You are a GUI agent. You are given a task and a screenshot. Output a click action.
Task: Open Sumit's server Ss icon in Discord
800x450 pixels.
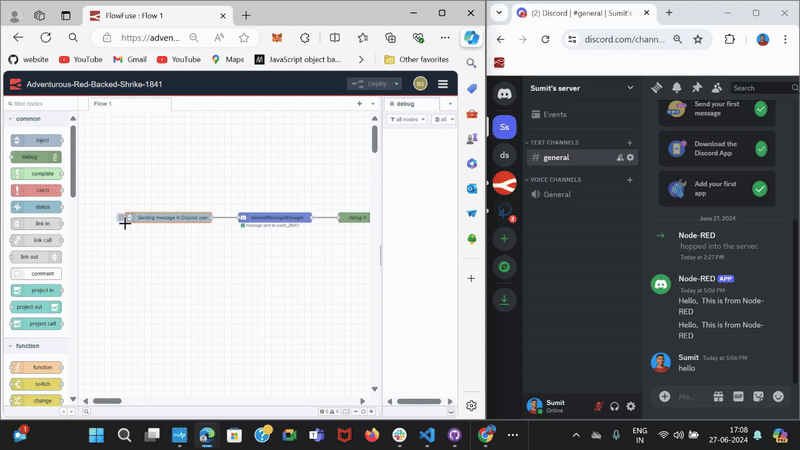coord(504,127)
